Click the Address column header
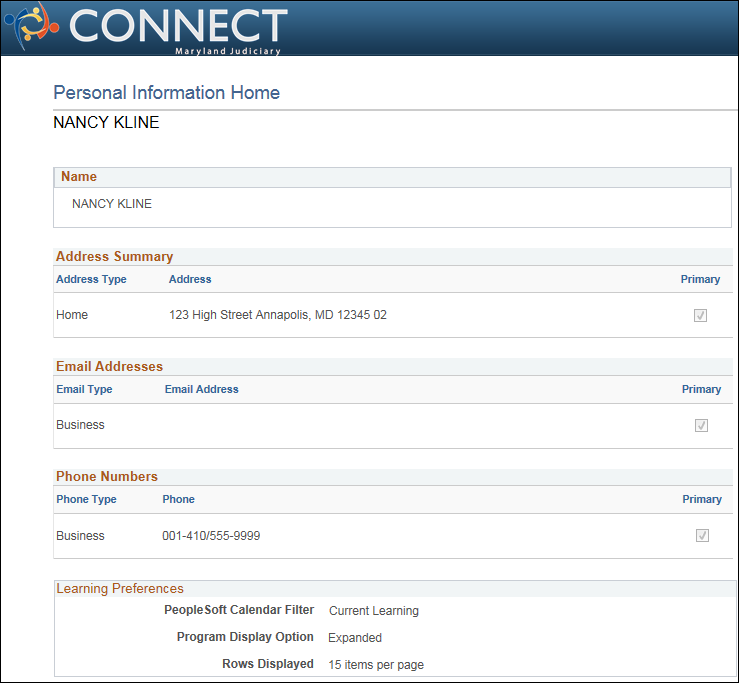 point(190,279)
